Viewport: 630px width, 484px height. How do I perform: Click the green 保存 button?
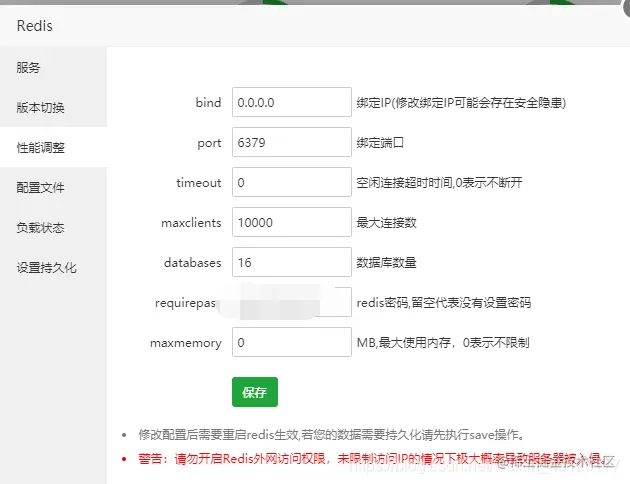click(255, 392)
